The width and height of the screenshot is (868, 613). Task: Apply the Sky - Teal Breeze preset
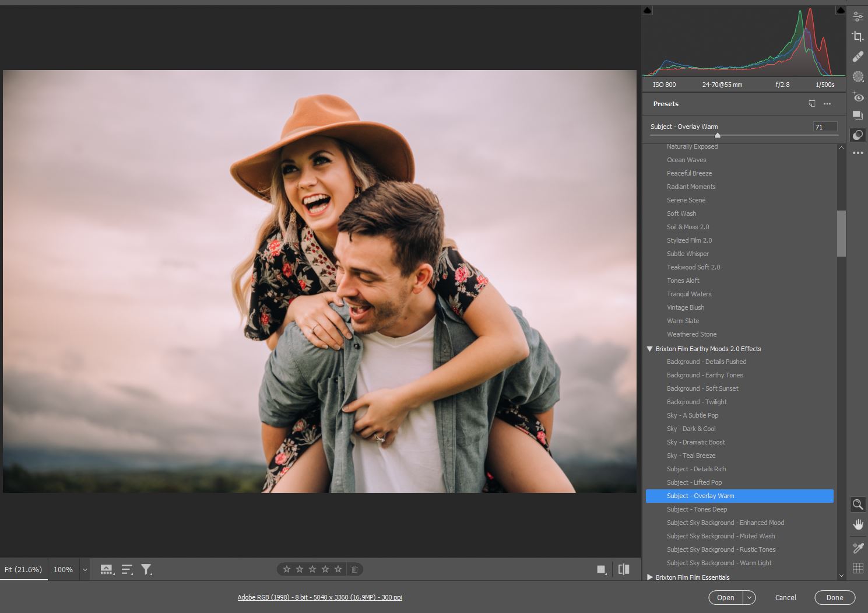691,456
